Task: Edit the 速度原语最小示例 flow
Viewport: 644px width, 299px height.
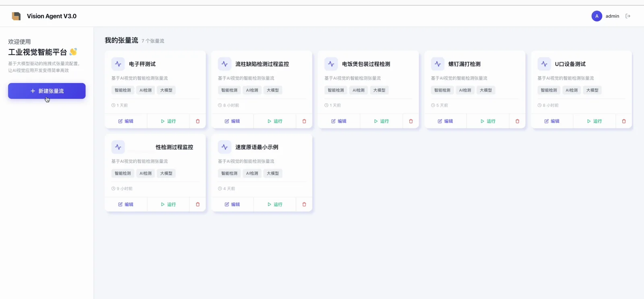Action: click(x=232, y=204)
